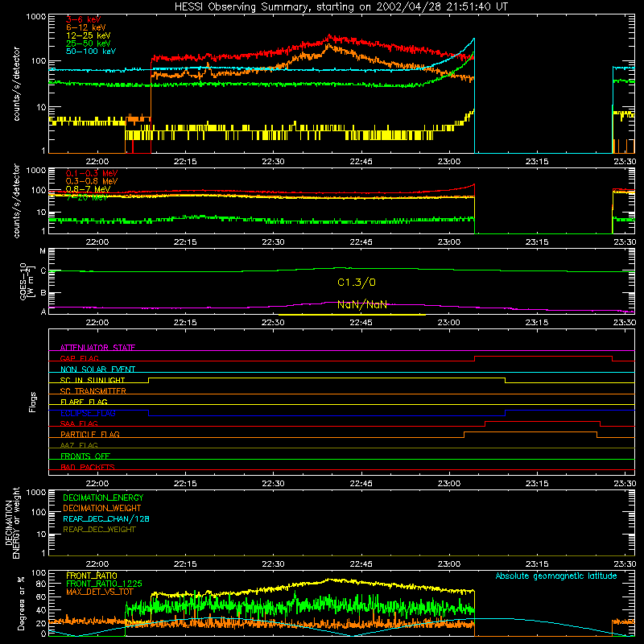Select the GAP_FLAG label

click(x=79, y=358)
